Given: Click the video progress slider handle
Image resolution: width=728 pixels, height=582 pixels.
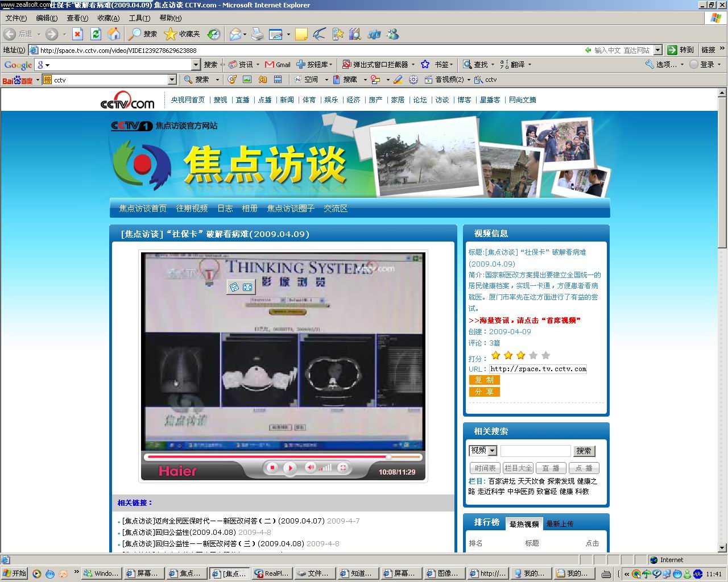Looking at the screenshot, I should [x=388, y=457].
